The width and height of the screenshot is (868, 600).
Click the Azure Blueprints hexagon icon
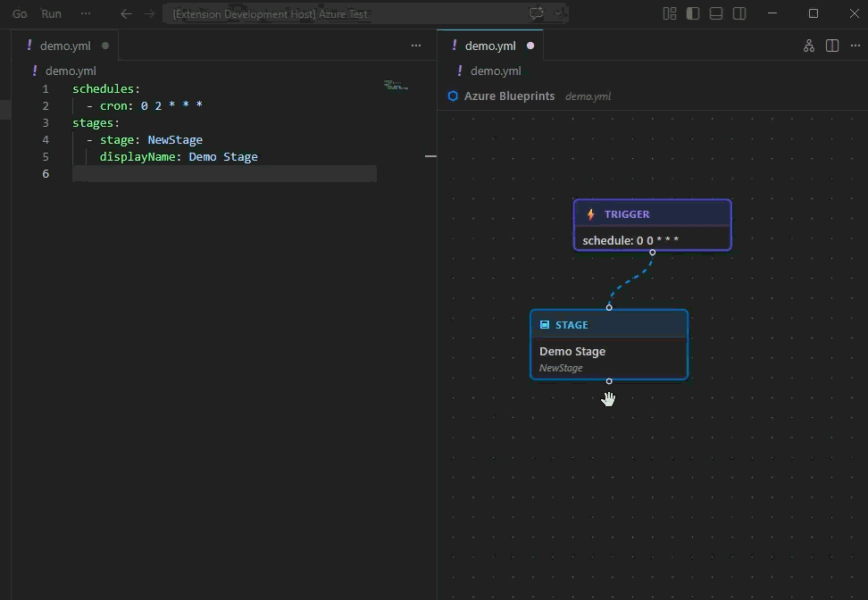click(453, 96)
